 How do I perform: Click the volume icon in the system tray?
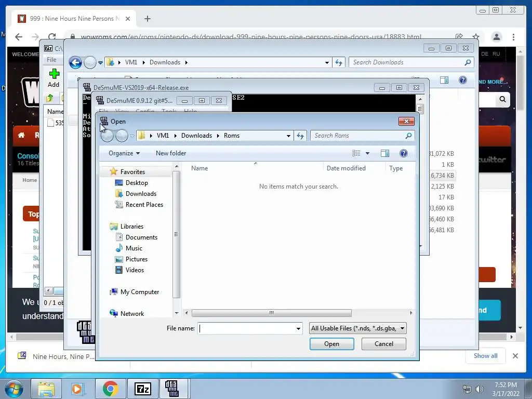479,389
